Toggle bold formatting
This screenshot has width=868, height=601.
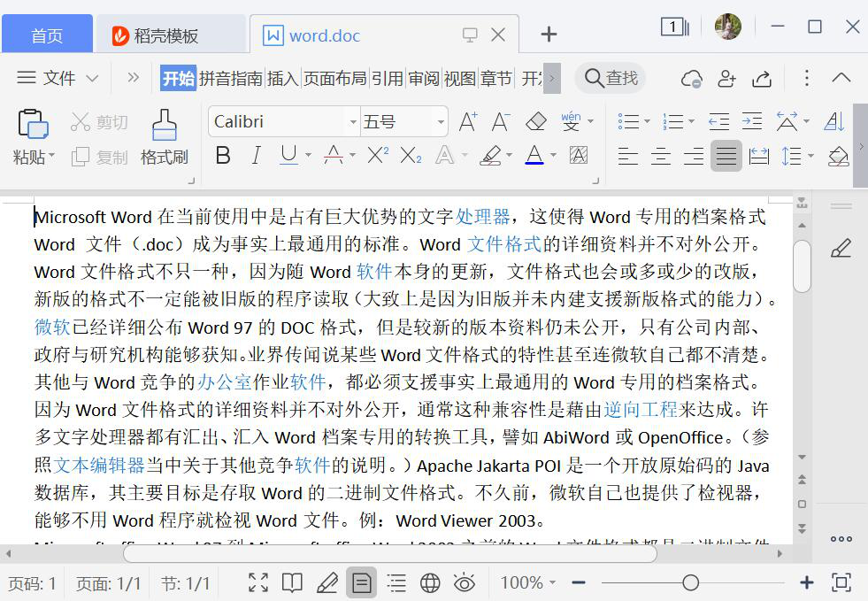223,156
